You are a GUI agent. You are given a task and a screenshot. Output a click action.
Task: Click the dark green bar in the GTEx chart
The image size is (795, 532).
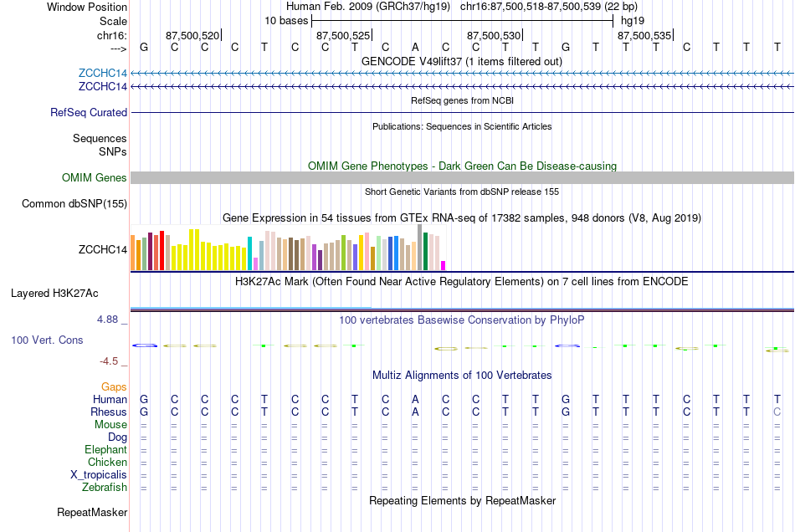pyautogui.click(x=425, y=251)
